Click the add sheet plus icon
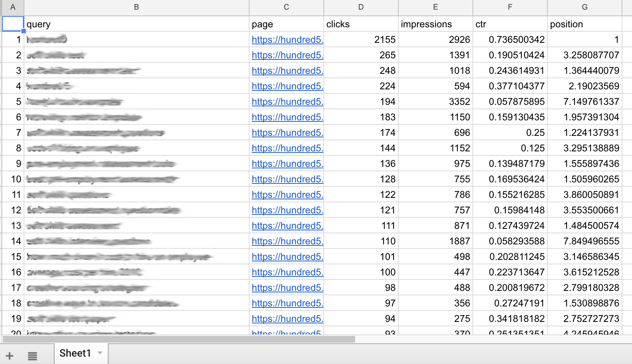Screen dimensions: 632x364 [x=10, y=356]
